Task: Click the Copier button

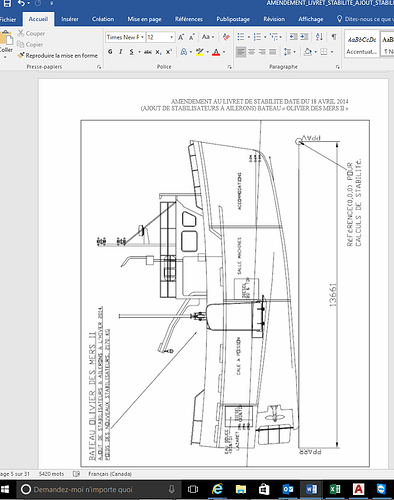Action: [30, 44]
